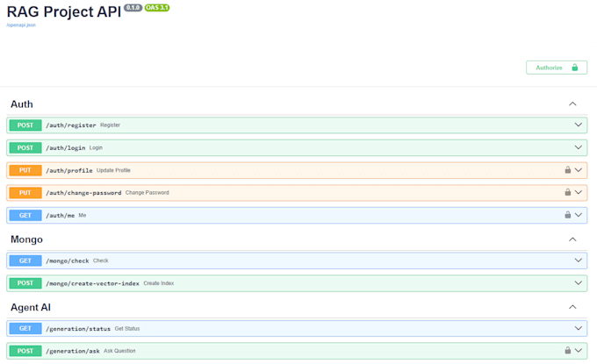Expand the /auth/register endpoint arrow
Viewport: 597px width, 364px height.
pyautogui.click(x=579, y=125)
